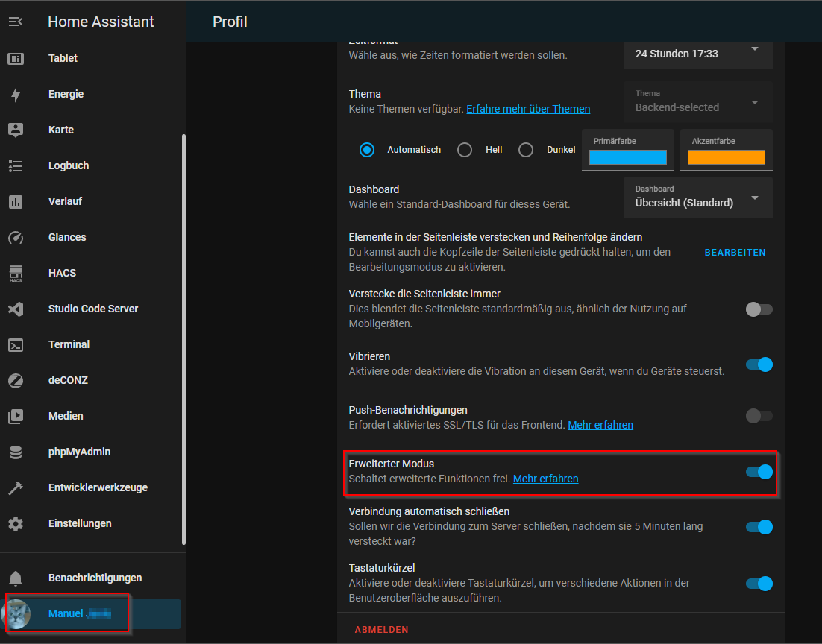Click the Glances gauge icon
The width and height of the screenshot is (822, 644).
click(x=16, y=237)
